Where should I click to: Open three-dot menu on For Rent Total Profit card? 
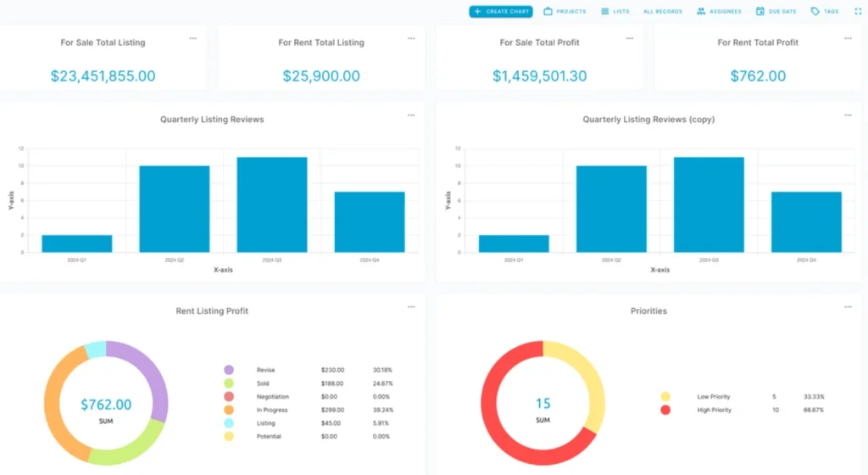pos(847,38)
